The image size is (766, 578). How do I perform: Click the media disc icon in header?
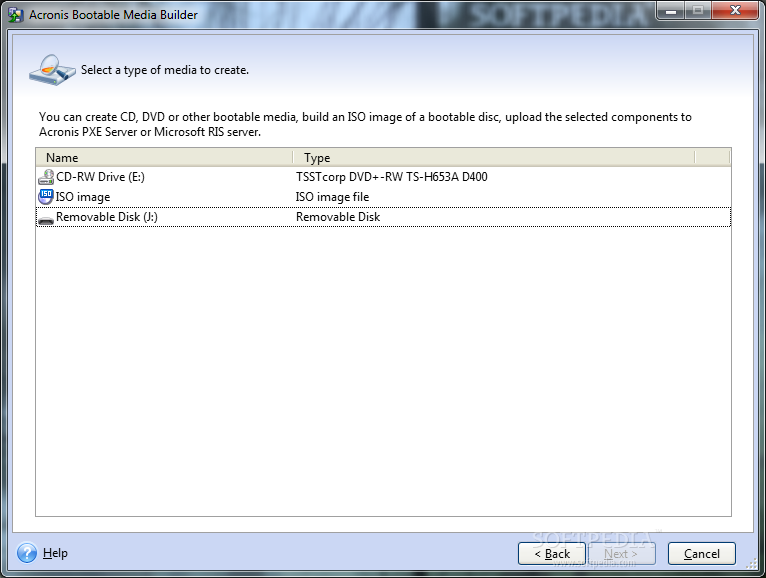pyautogui.click(x=51, y=69)
